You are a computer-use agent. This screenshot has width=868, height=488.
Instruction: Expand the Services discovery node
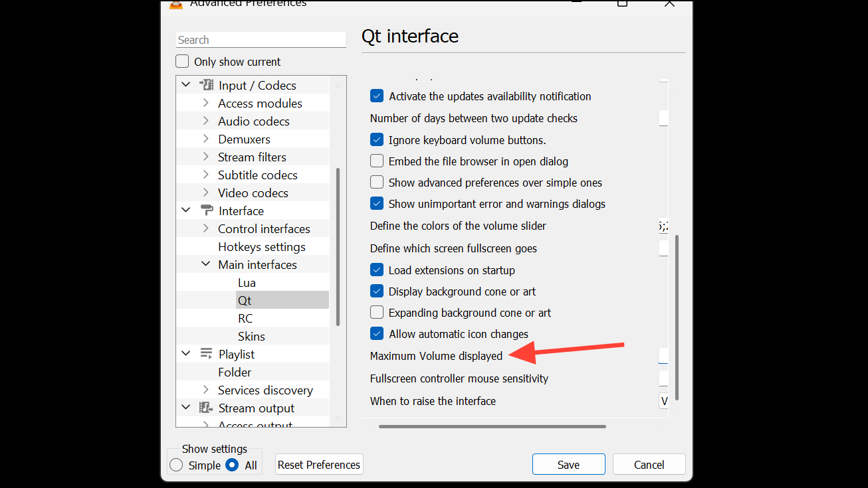pyautogui.click(x=205, y=390)
